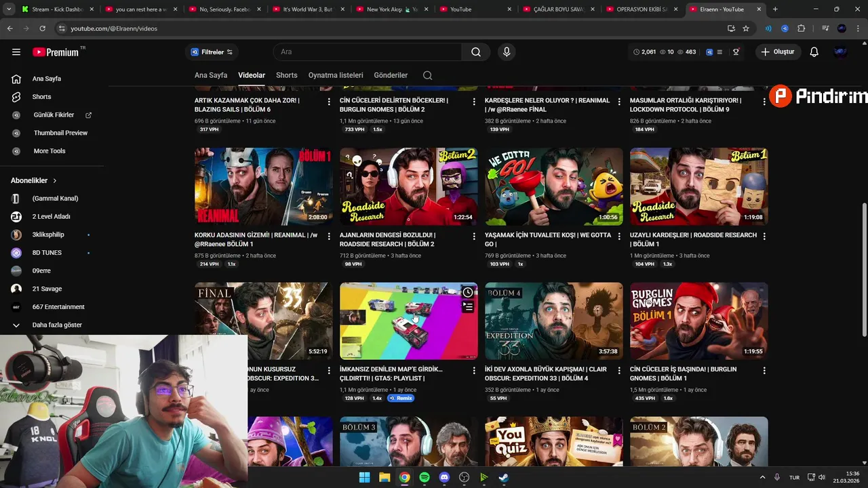
Task: Toggle the taskbar microphone icon
Action: click(777, 477)
